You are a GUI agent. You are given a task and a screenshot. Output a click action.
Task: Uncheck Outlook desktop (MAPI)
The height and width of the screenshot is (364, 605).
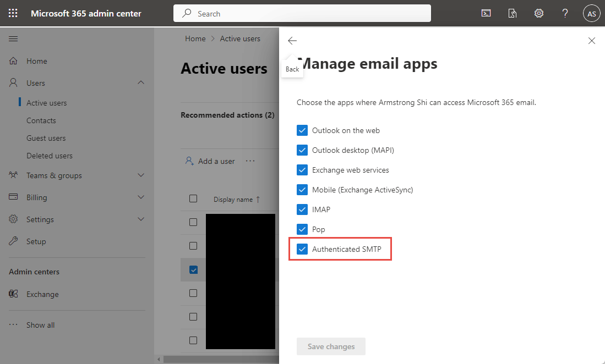coord(302,150)
